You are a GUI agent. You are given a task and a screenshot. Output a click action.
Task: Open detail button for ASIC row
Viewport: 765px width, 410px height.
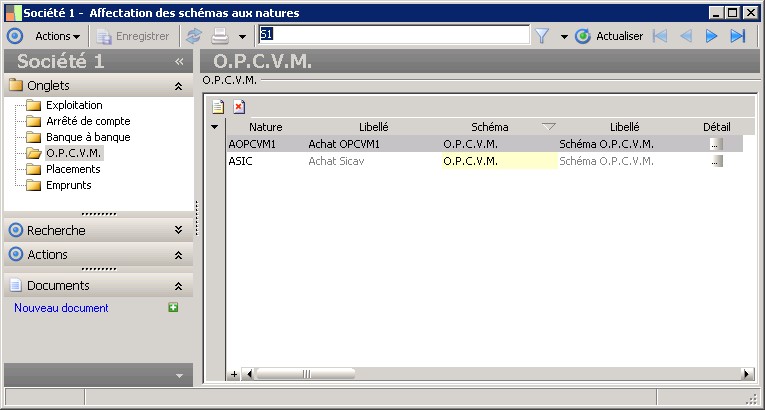(x=717, y=161)
